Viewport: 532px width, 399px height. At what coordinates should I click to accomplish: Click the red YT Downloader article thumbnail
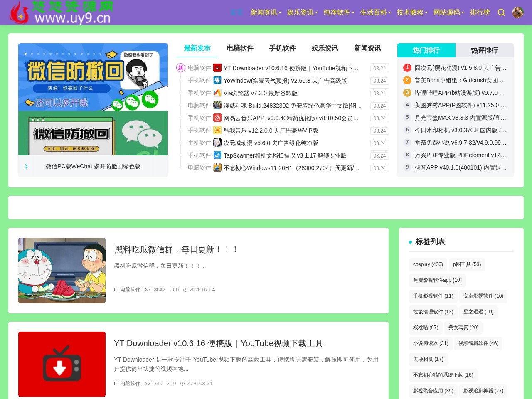(x=62, y=364)
